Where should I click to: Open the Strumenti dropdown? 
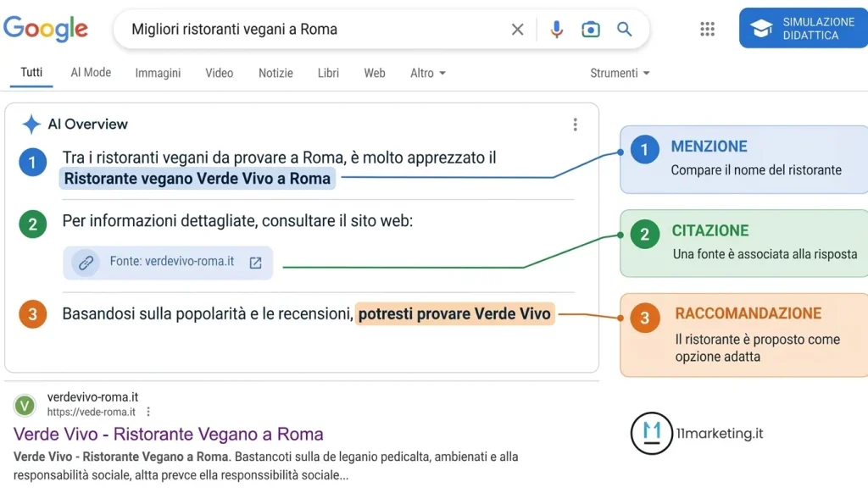point(620,73)
